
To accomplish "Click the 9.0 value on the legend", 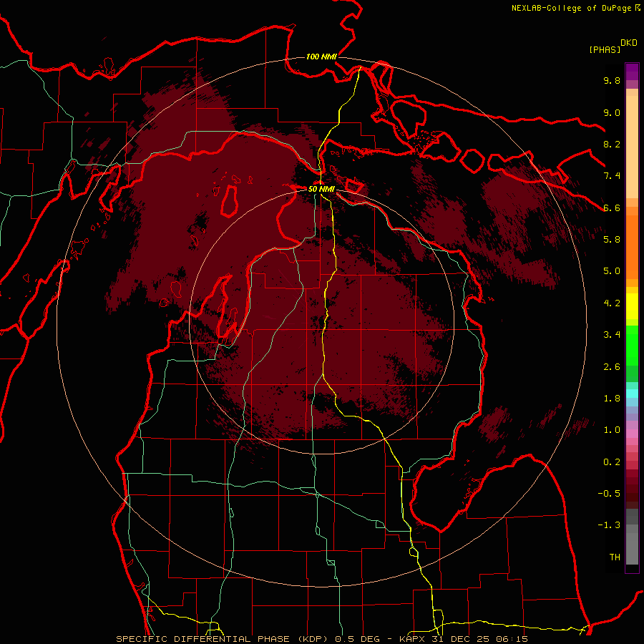I will pos(612,112).
